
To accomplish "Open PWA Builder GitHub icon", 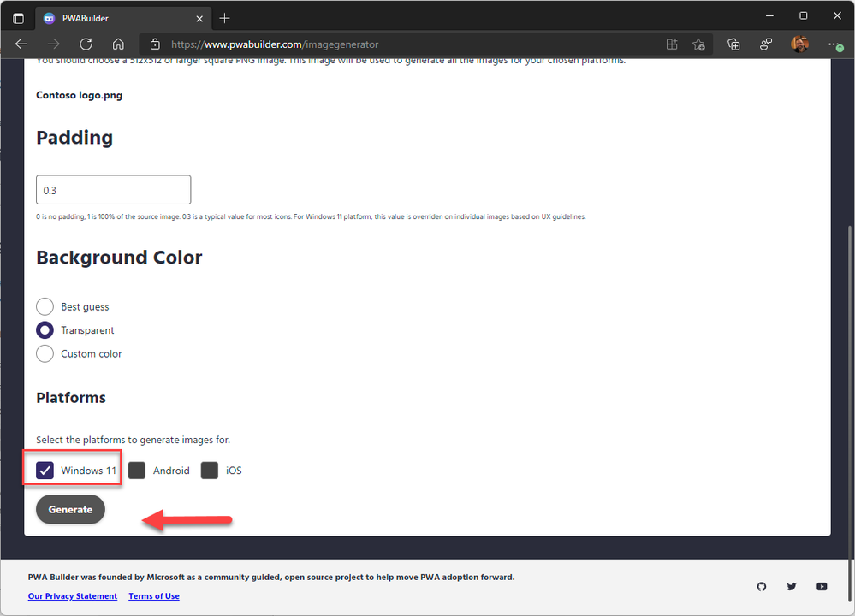I will tap(762, 587).
